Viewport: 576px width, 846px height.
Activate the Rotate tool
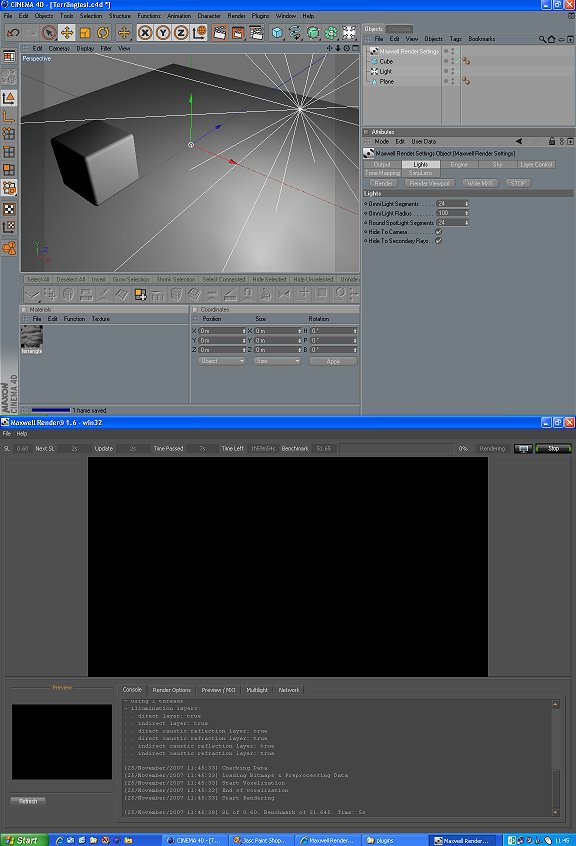[103, 33]
